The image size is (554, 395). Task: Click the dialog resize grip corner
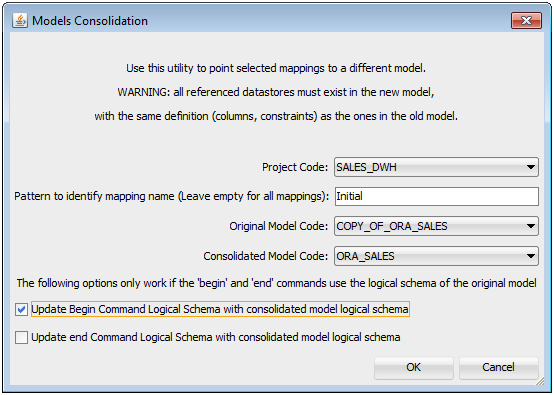(x=540, y=381)
